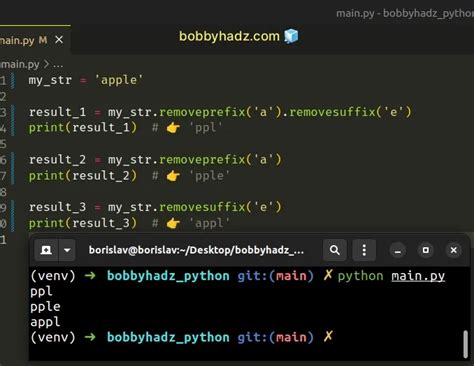Click print(result_1) on line 4
Image resolution: width=474 pixels, height=366 pixels.
pyautogui.click(x=83, y=128)
